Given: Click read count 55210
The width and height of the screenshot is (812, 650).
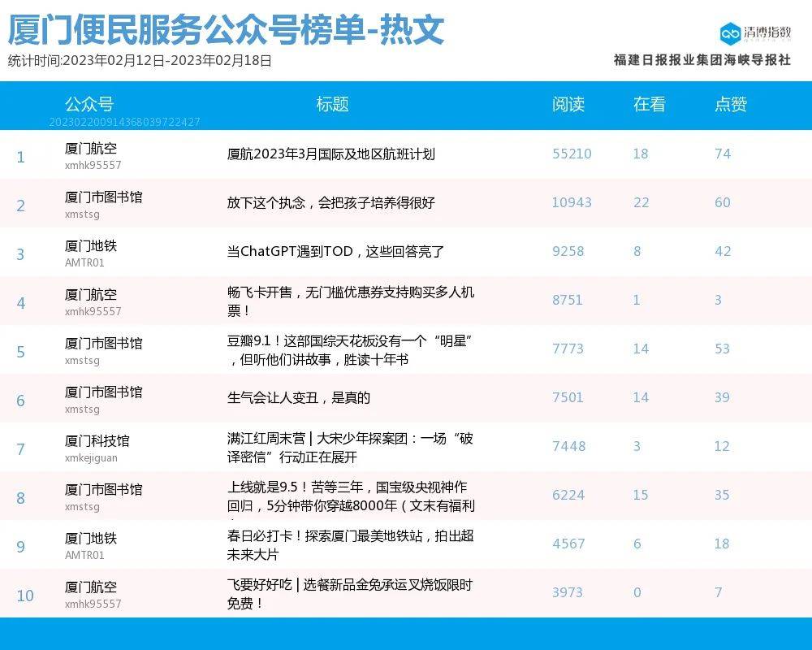Looking at the screenshot, I should click(x=572, y=154).
